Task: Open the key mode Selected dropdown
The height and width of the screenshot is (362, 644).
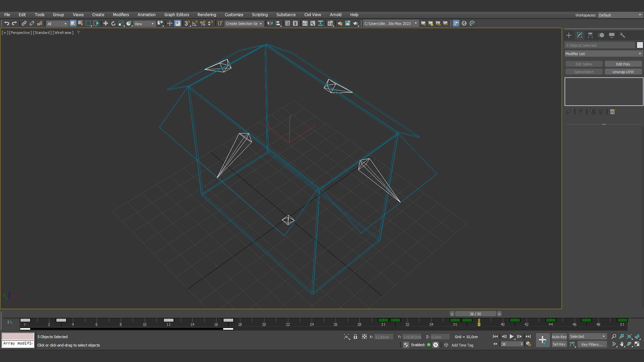Action: click(587, 337)
